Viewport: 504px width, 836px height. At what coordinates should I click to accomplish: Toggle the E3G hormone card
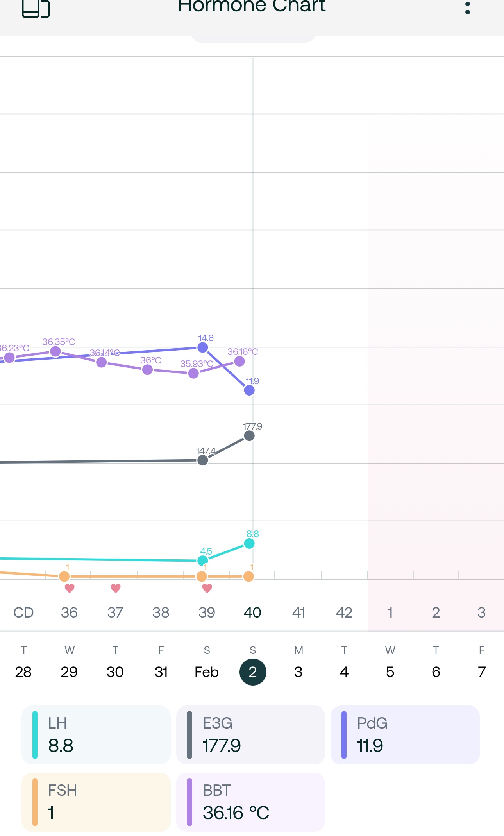[x=250, y=735]
